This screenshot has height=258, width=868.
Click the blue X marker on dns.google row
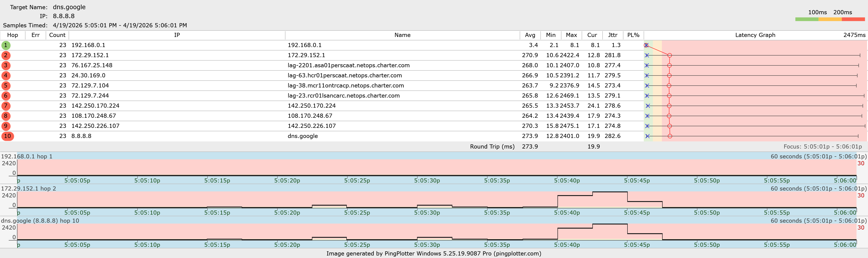coord(647,136)
